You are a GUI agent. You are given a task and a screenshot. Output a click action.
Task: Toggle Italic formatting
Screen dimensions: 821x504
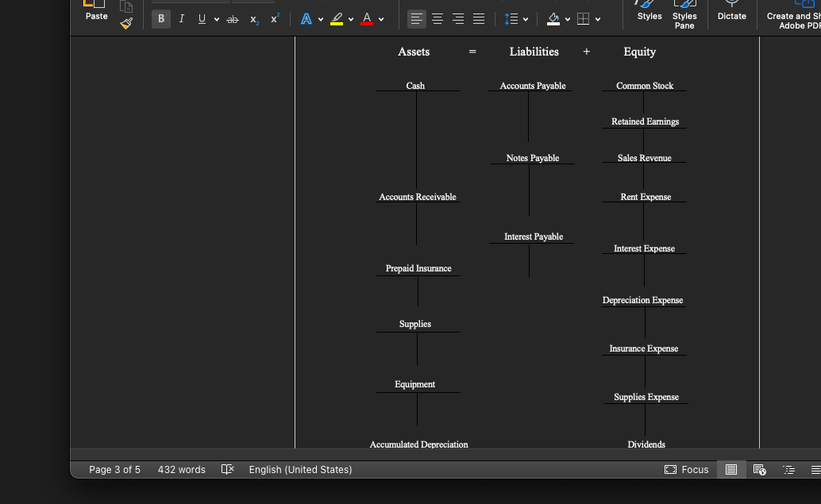tap(182, 19)
